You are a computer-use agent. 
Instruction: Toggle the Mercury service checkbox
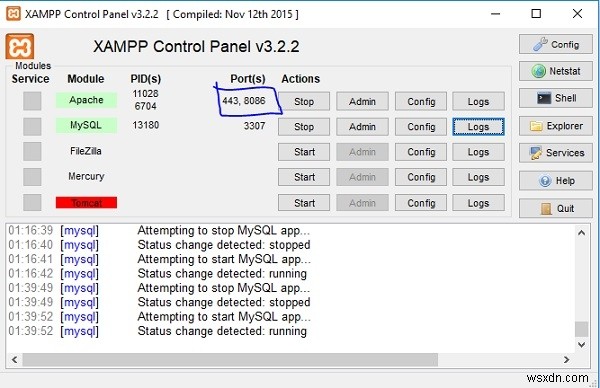(x=32, y=177)
